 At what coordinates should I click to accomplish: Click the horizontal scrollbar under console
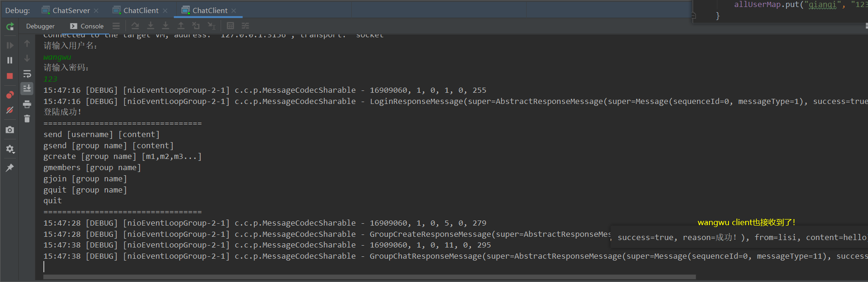click(x=369, y=277)
